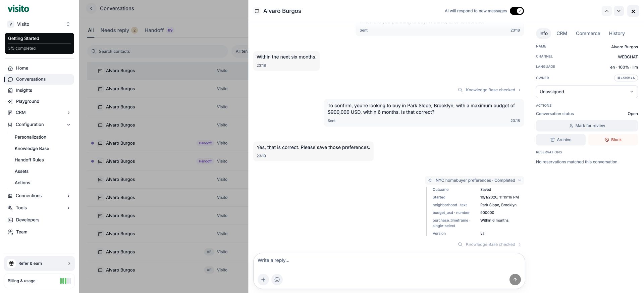Viewport: 644px width, 293px height.
Task: Switch to the Commerce tab
Action: 588,34
